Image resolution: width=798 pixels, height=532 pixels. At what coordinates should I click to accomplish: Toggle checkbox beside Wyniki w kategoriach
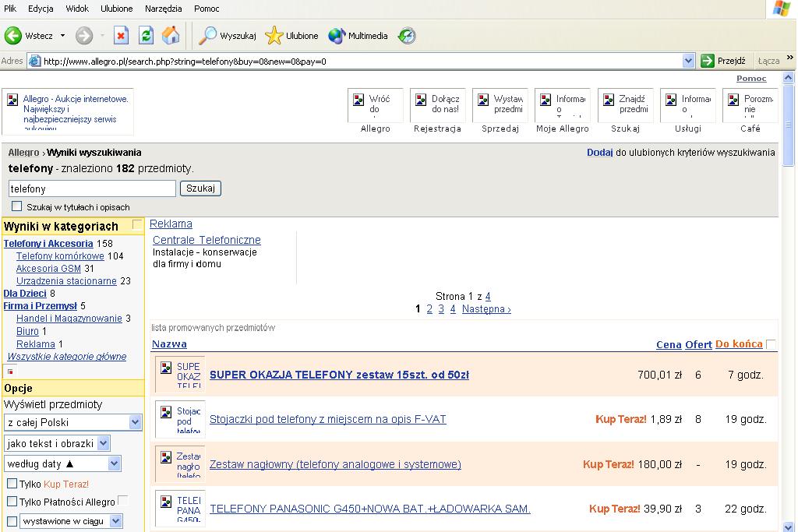click(137, 224)
